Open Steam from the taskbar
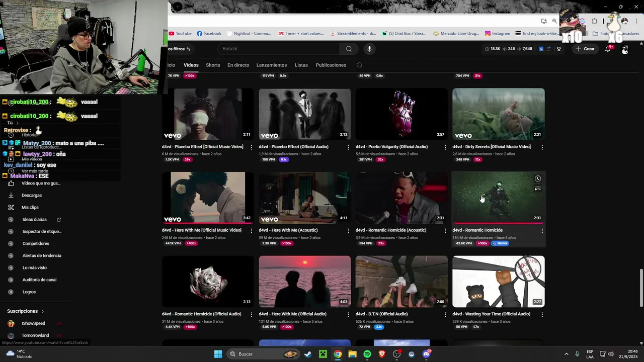 click(308, 354)
